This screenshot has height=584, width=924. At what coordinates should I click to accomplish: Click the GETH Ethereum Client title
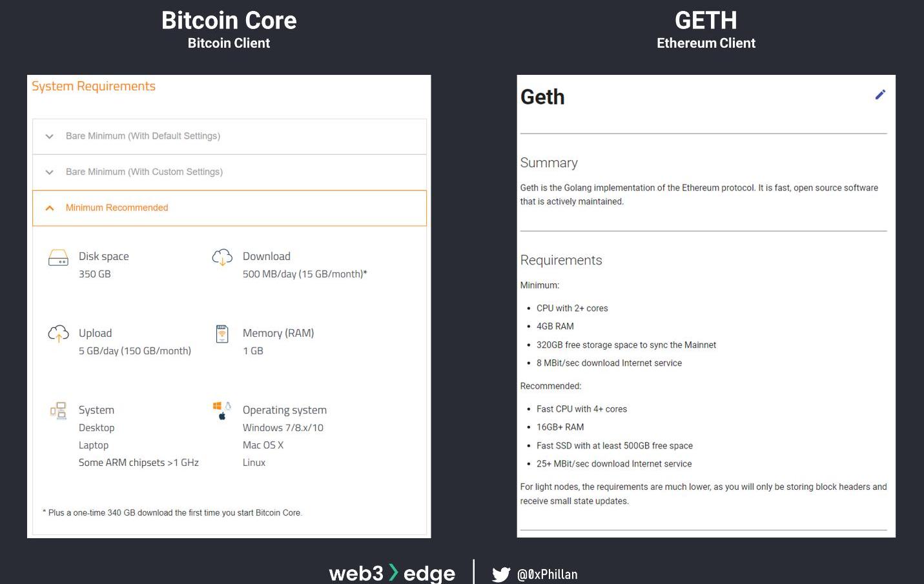point(706,30)
